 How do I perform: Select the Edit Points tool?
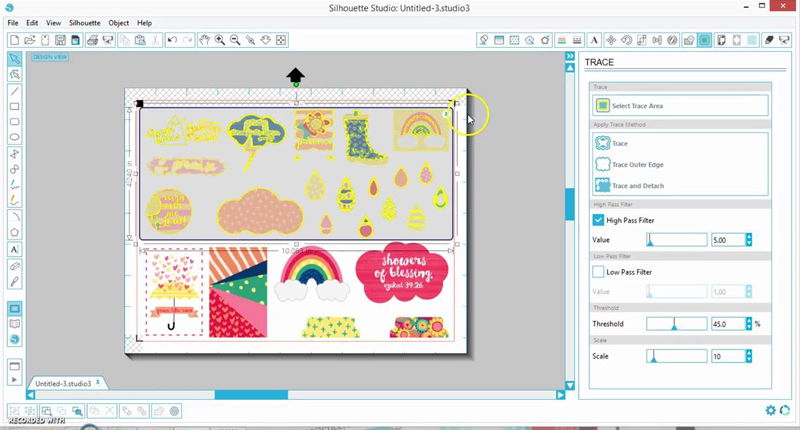(14, 74)
